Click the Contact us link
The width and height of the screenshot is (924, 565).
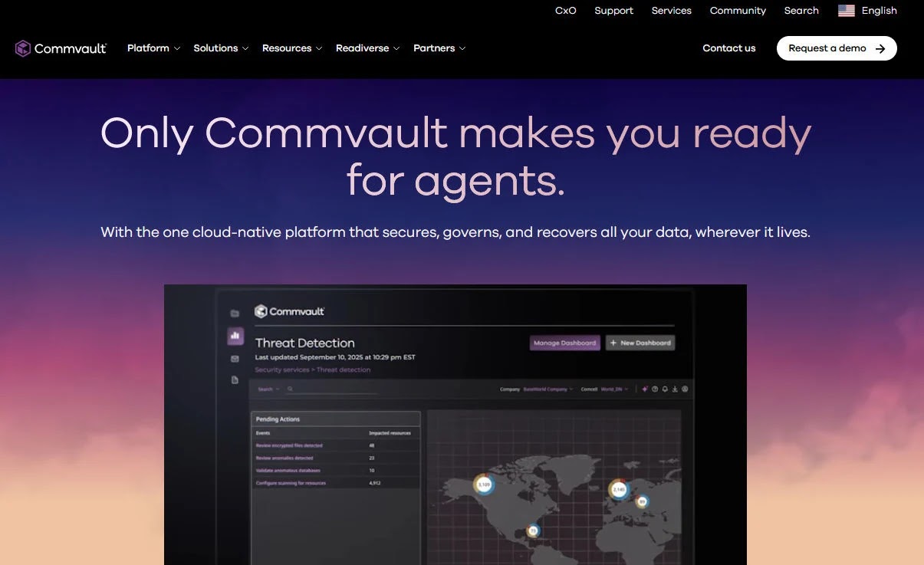coord(729,48)
